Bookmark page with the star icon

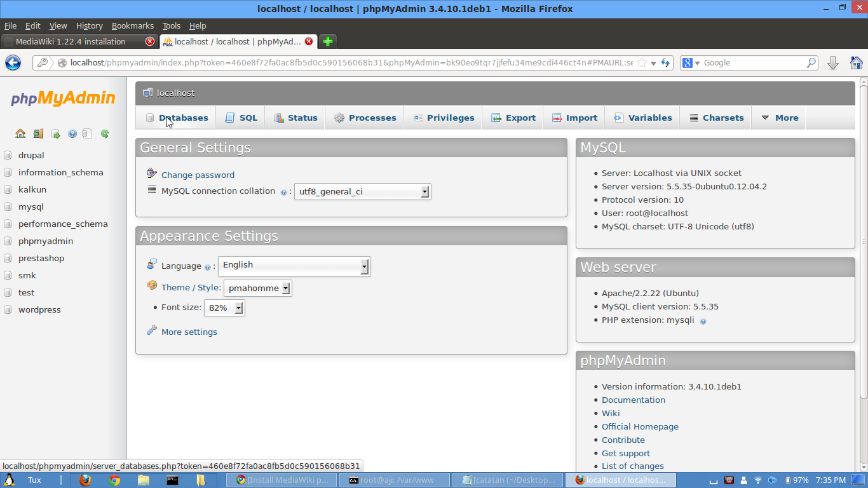pos(642,63)
